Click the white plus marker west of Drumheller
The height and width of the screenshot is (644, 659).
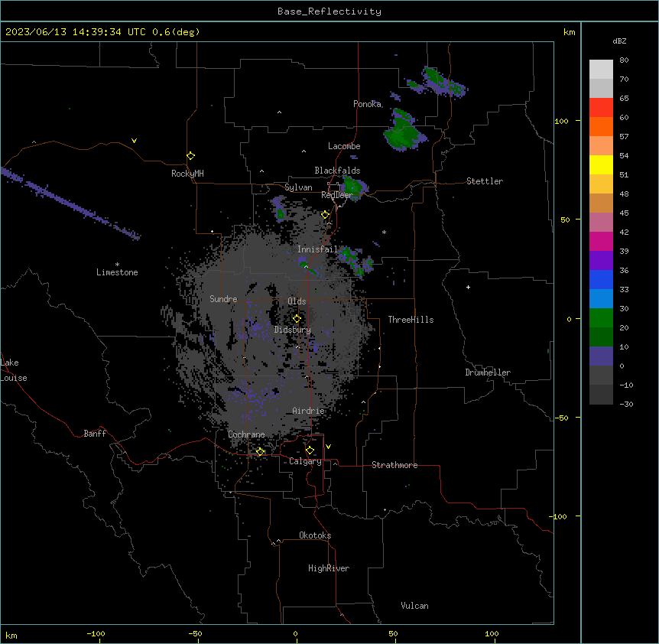click(468, 287)
